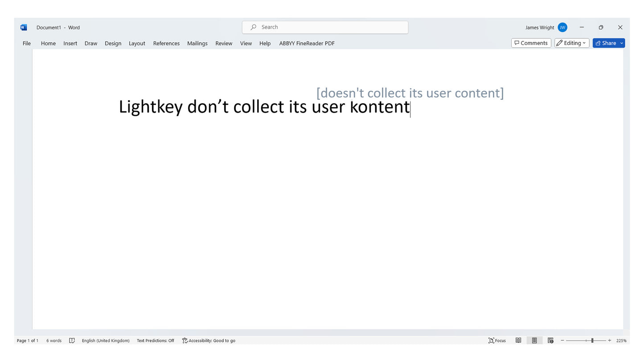Open the Editing mode dropdown
The image size is (644, 362).
pyautogui.click(x=572, y=43)
